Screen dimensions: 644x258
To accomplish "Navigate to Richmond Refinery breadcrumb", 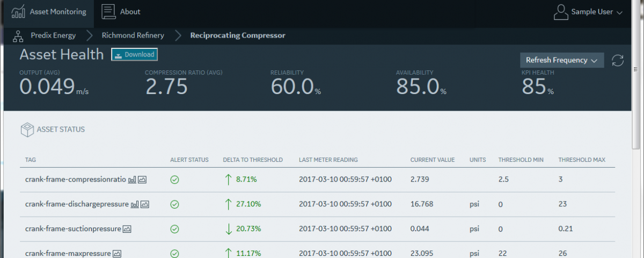I will [x=133, y=35].
